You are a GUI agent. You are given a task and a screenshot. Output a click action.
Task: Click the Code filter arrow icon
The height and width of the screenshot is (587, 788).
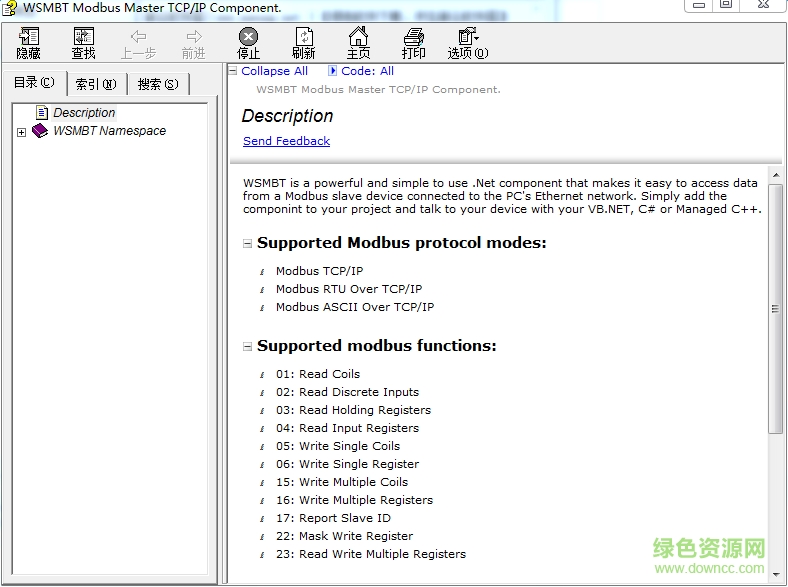coord(332,71)
